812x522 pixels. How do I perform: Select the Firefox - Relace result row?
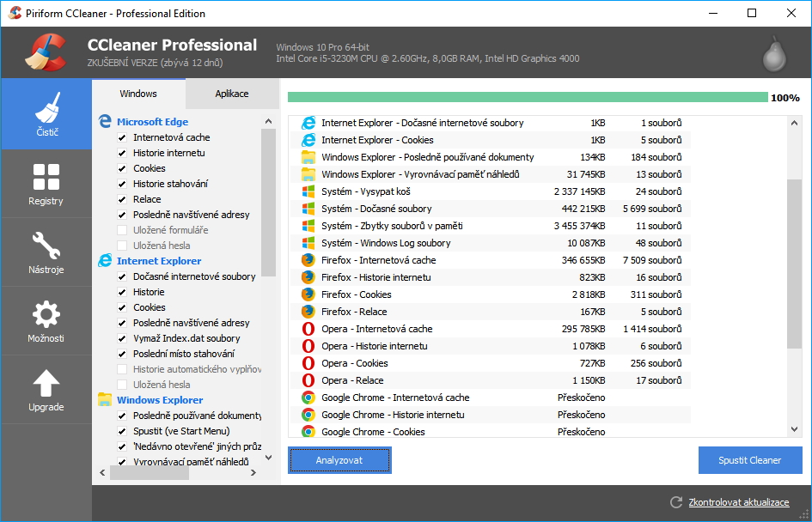[490, 312]
